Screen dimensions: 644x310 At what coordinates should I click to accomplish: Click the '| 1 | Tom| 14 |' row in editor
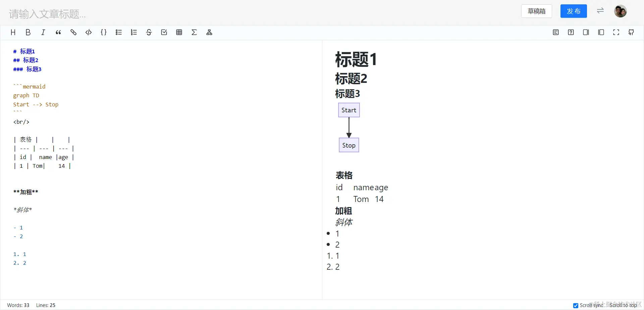tap(42, 166)
